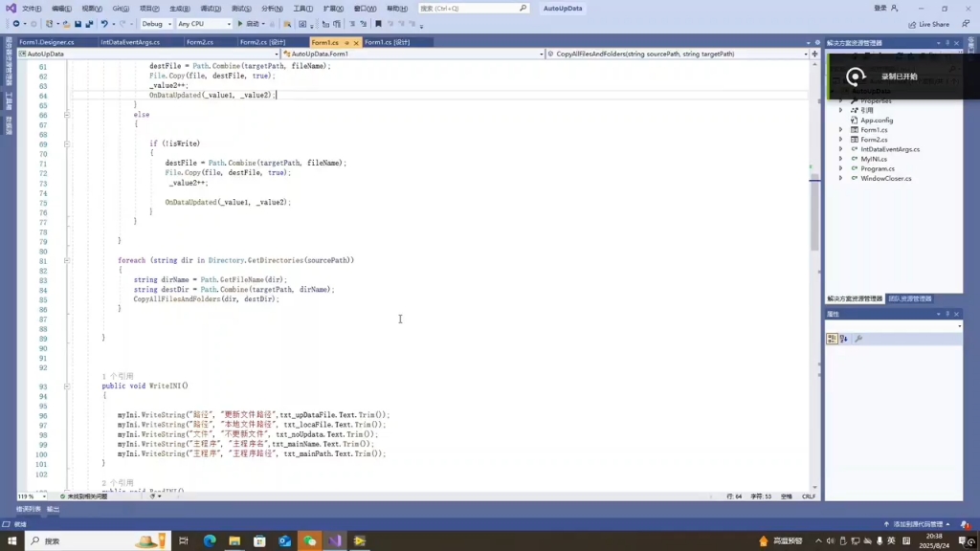This screenshot has height=551, width=980.
Task: Expand the Program.cs node in Solution Explorer
Action: pyautogui.click(x=840, y=168)
